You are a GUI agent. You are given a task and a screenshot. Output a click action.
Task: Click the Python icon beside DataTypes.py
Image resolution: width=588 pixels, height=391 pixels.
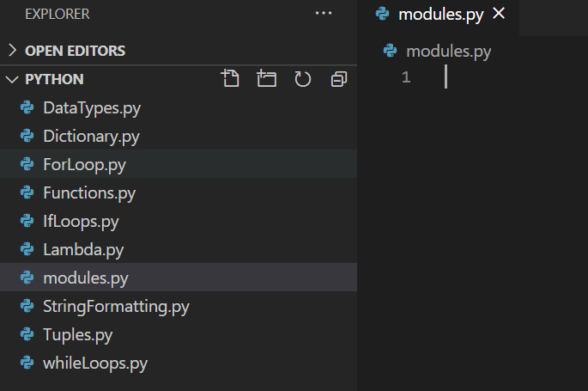(27, 107)
